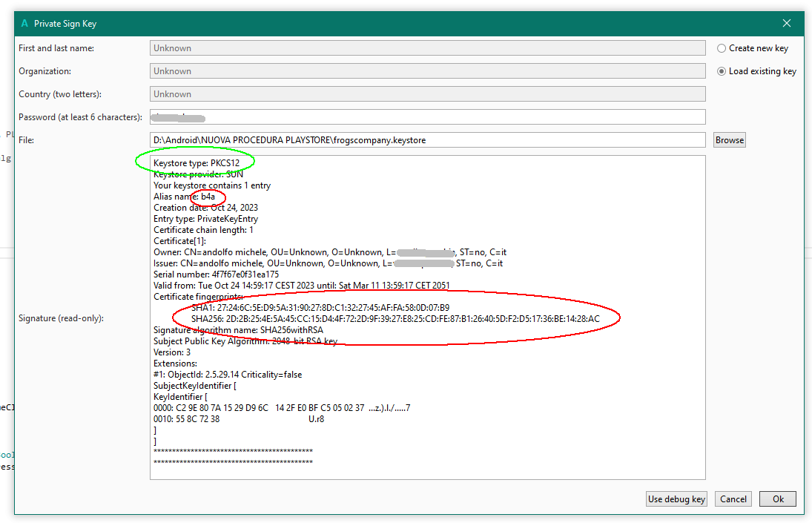Focus the Organization field

click(x=428, y=71)
